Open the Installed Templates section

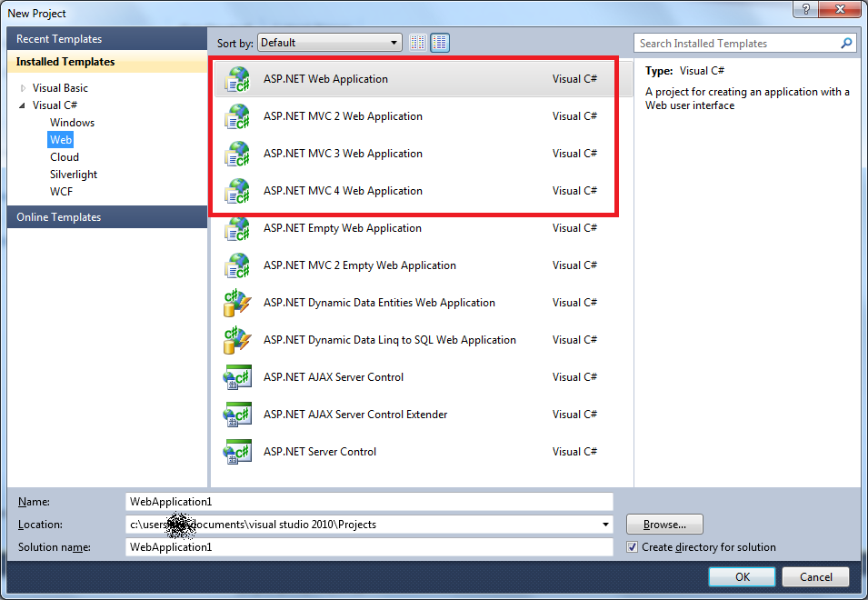click(x=107, y=62)
